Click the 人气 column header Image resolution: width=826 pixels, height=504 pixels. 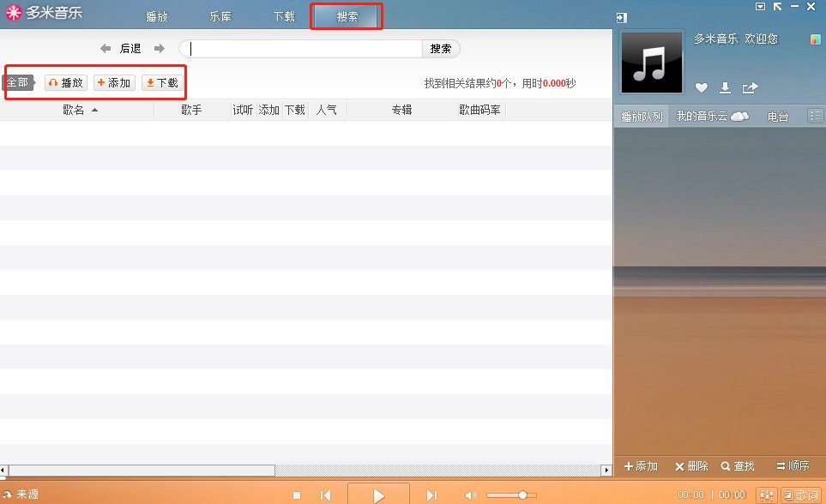327,110
